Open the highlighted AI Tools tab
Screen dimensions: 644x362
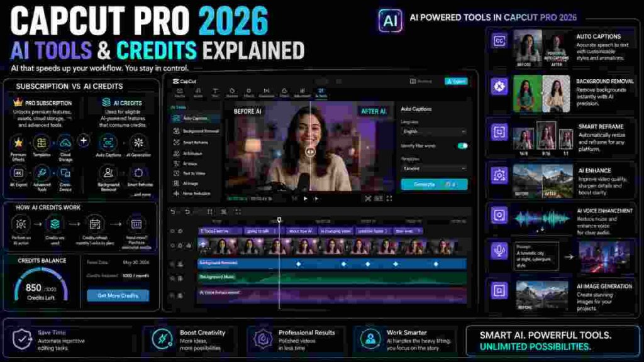(321, 93)
